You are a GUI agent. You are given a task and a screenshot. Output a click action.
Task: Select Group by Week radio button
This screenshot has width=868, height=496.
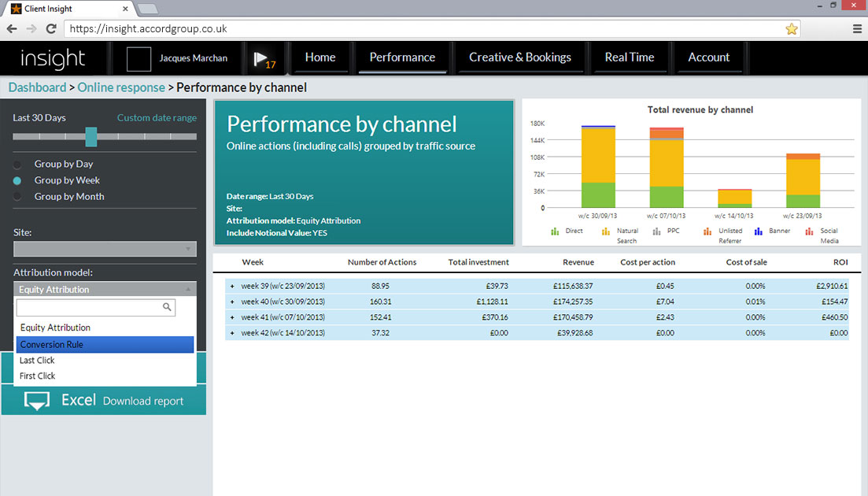(x=17, y=180)
